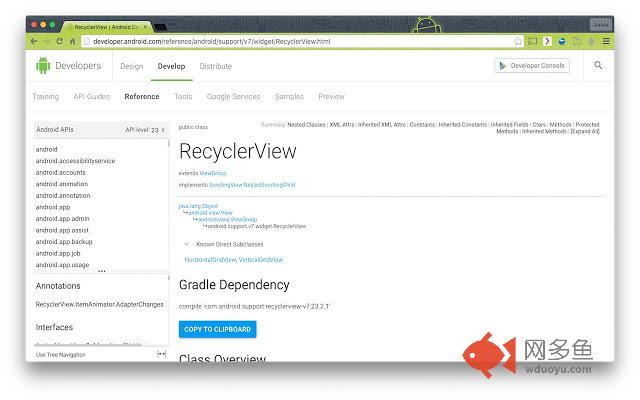
Task: Open the android.view.ViewGroup hierarchy link
Action: point(227,220)
